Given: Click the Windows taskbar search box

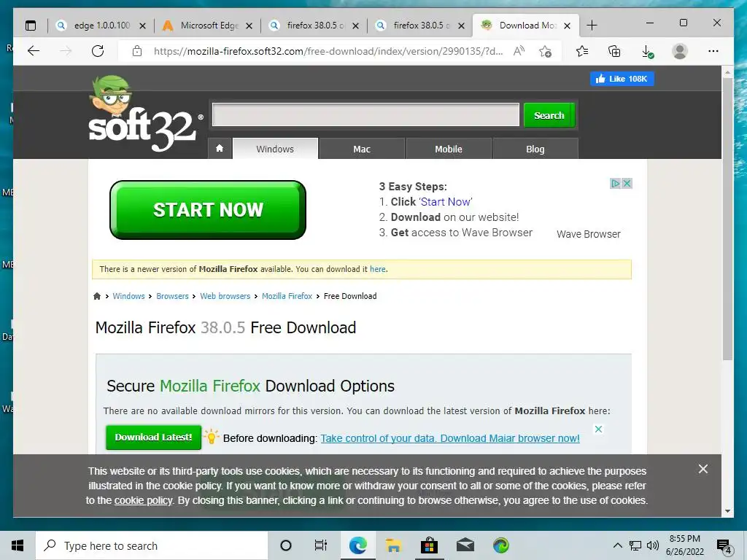Looking at the screenshot, I should click(152, 545).
